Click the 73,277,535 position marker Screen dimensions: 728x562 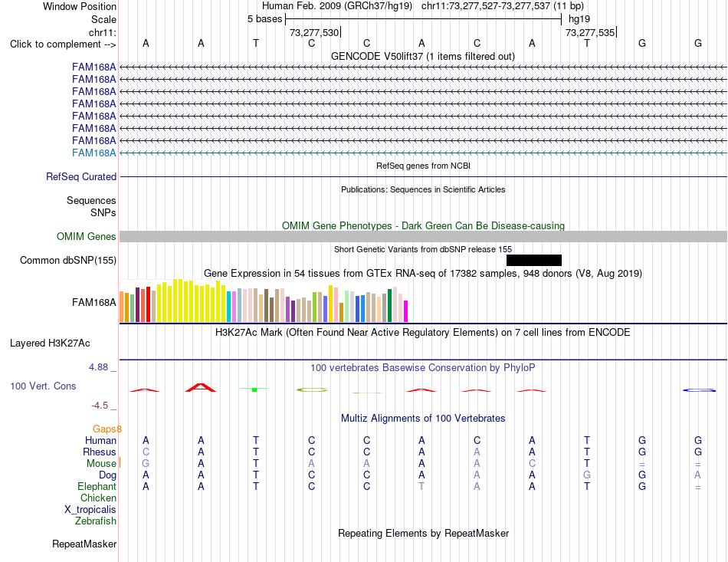click(590, 32)
